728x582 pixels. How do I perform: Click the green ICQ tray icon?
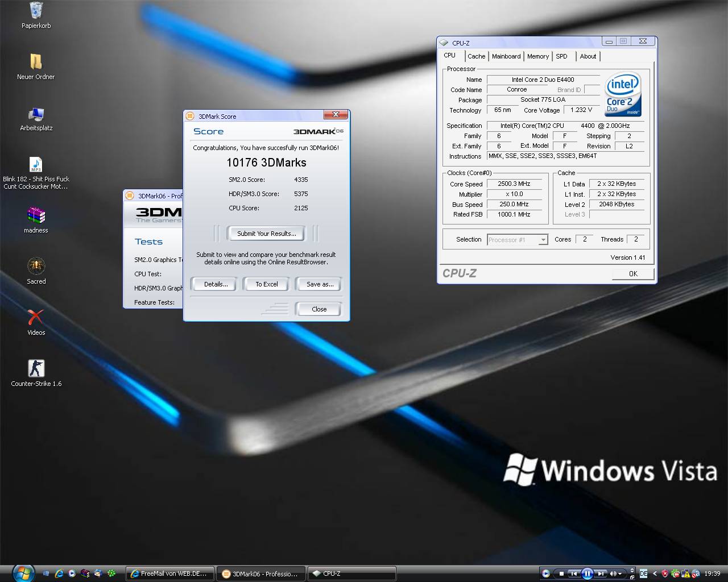point(675,573)
